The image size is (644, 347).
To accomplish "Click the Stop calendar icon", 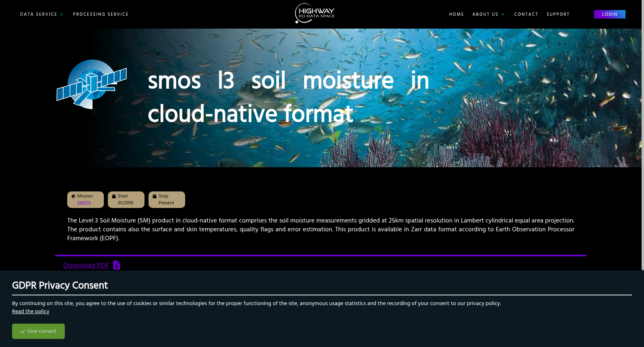I will click(x=155, y=196).
